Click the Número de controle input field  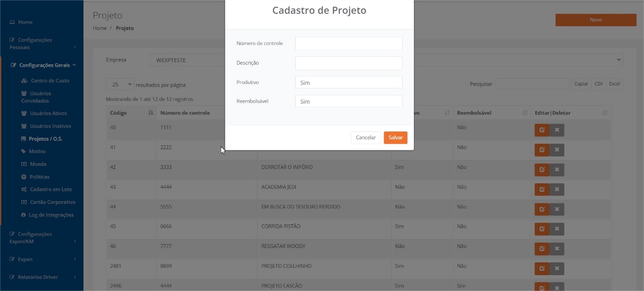[x=349, y=43]
